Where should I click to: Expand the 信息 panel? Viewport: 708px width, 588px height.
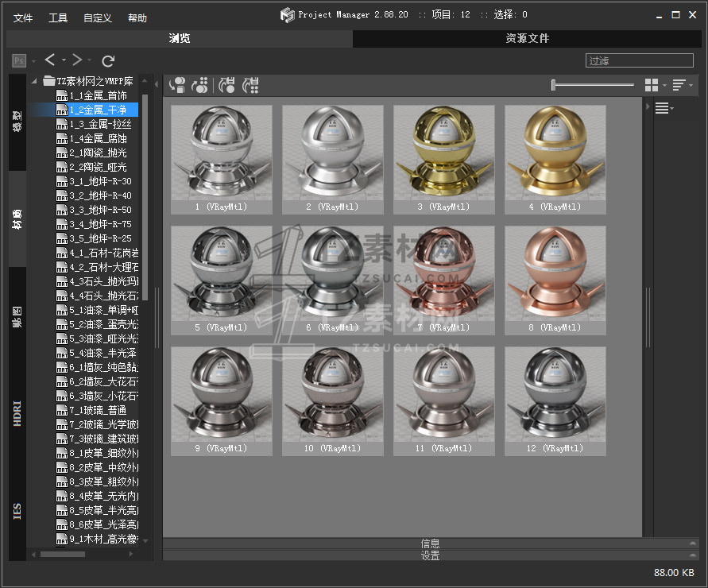coord(430,544)
